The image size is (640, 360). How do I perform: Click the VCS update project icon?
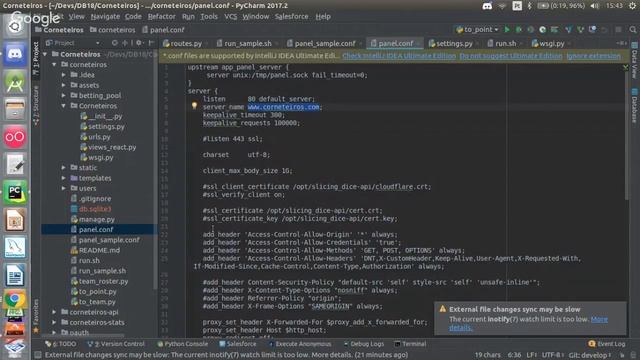click(569, 29)
